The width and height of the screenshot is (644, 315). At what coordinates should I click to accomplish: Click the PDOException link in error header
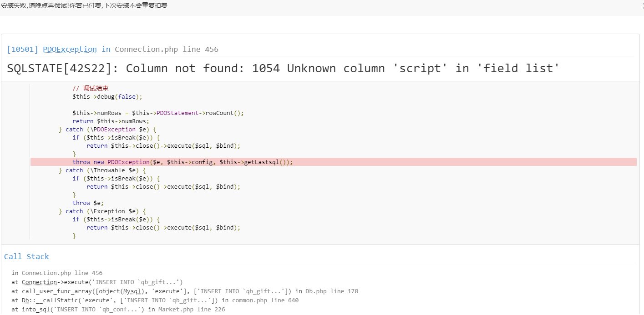pyautogui.click(x=70, y=49)
